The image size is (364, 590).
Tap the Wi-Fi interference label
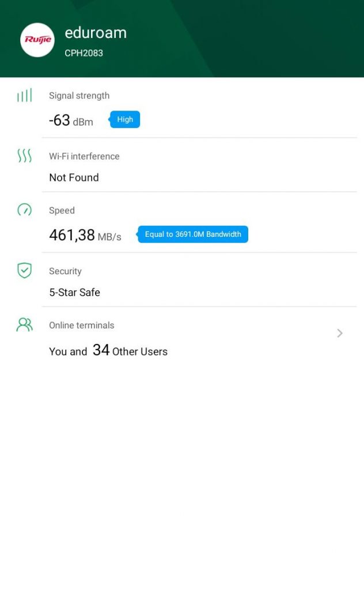point(84,156)
